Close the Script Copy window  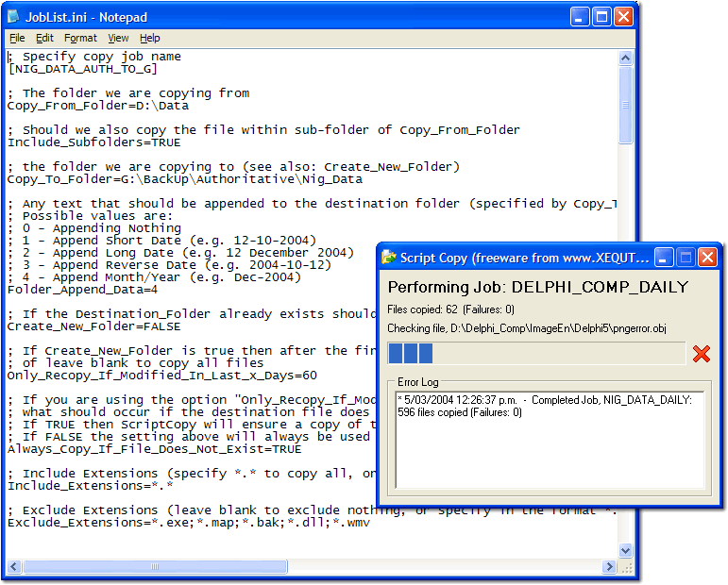[x=707, y=257]
